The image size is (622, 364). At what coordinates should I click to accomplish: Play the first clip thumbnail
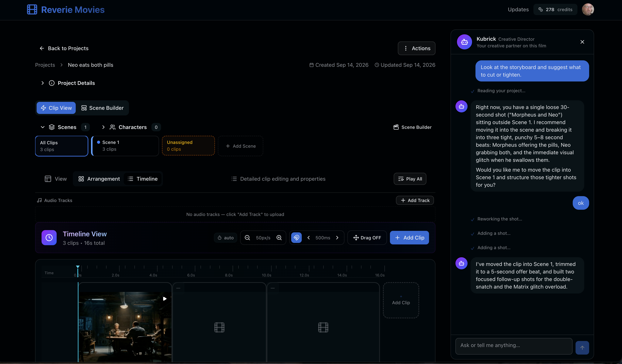pyautogui.click(x=165, y=299)
